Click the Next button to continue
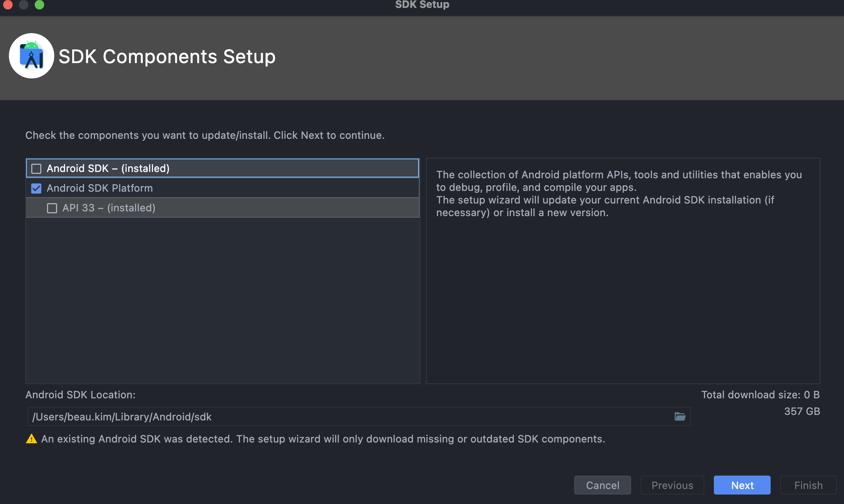844x504 pixels. [742, 485]
